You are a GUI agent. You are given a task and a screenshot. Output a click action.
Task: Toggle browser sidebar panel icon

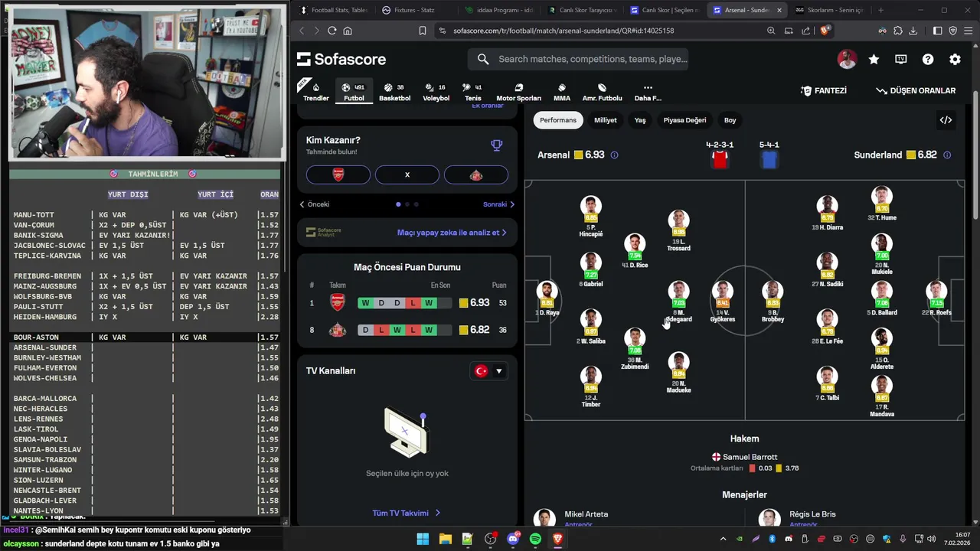938,31
